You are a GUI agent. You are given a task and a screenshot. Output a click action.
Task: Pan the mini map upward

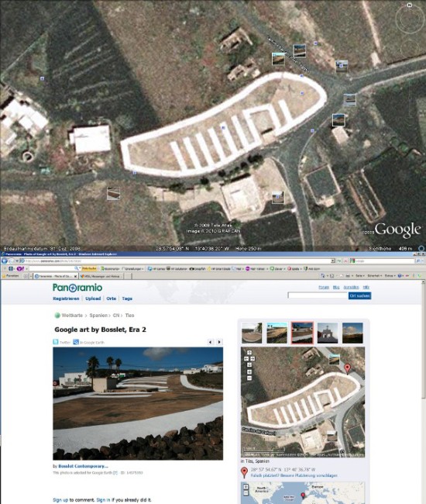coord(249,353)
